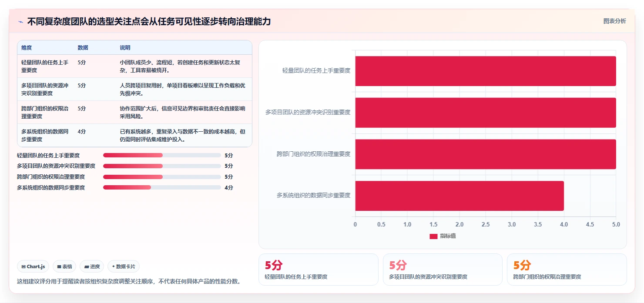Select the Chart.js tag

tap(33, 266)
